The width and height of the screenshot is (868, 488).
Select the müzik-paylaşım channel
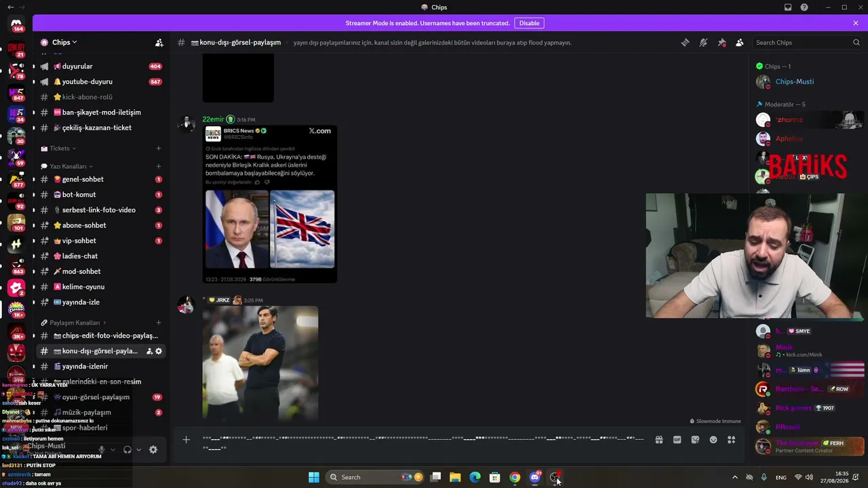click(100, 413)
